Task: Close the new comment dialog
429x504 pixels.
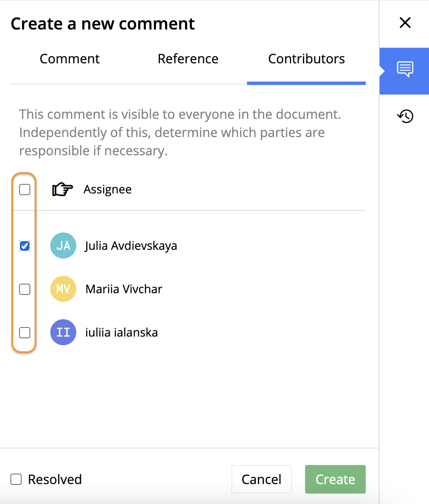Action: (405, 23)
